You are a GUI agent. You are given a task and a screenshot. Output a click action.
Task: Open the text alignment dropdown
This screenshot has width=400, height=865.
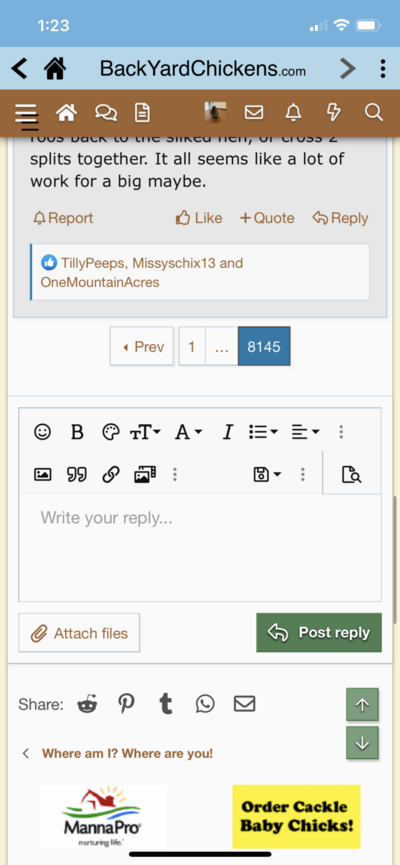click(x=305, y=432)
